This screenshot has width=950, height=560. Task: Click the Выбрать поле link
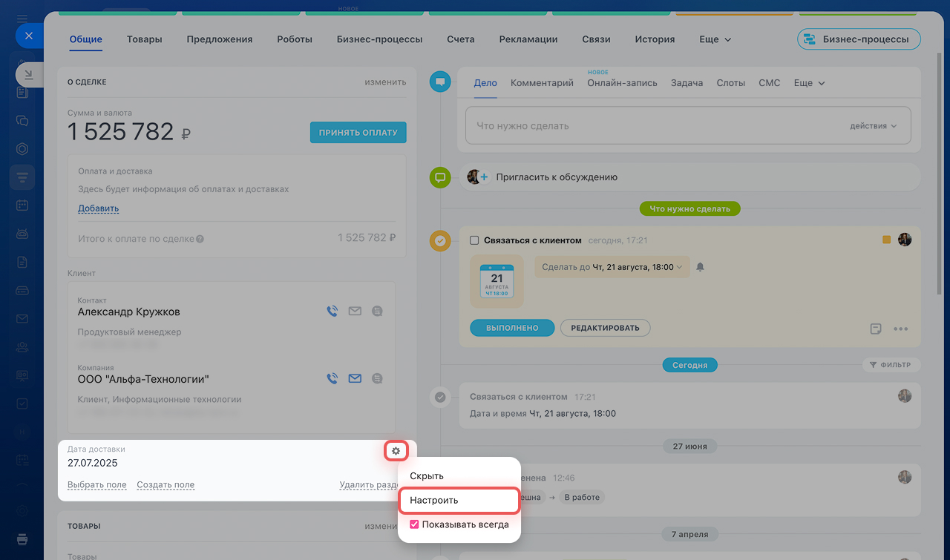pyautogui.click(x=97, y=485)
